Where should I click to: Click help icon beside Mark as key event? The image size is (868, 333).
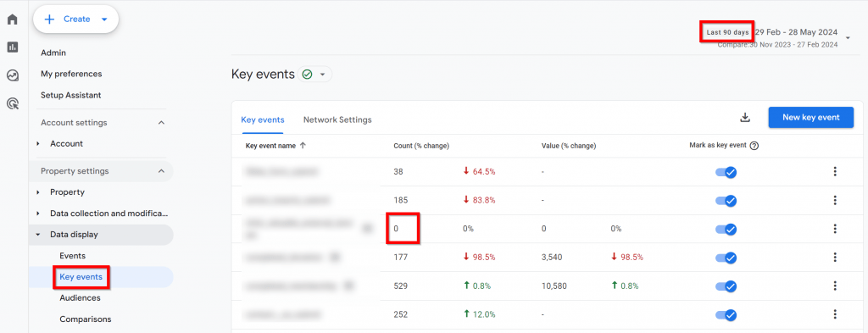(754, 146)
